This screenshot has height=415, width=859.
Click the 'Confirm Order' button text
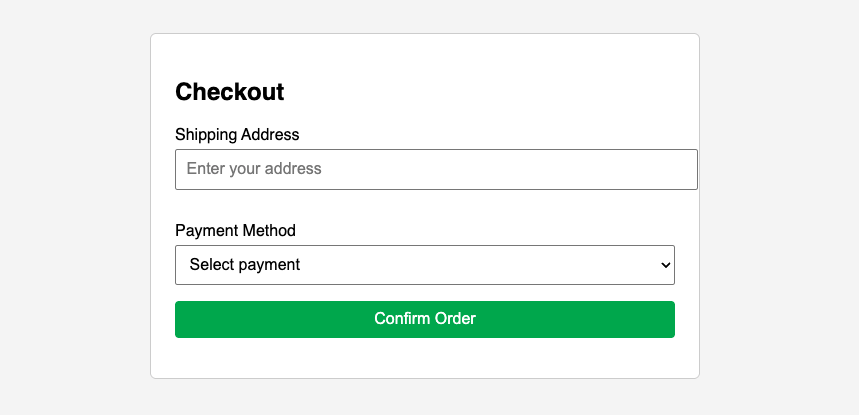point(425,319)
